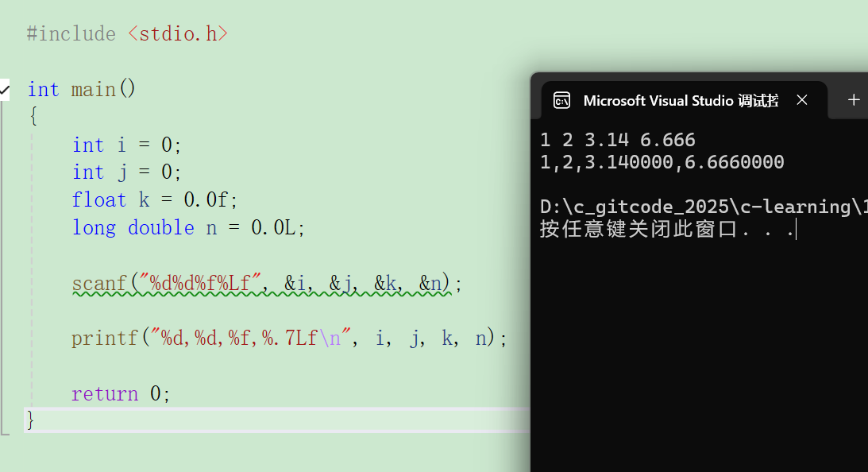Close the Microsoft Visual Studio console tab

point(801,100)
